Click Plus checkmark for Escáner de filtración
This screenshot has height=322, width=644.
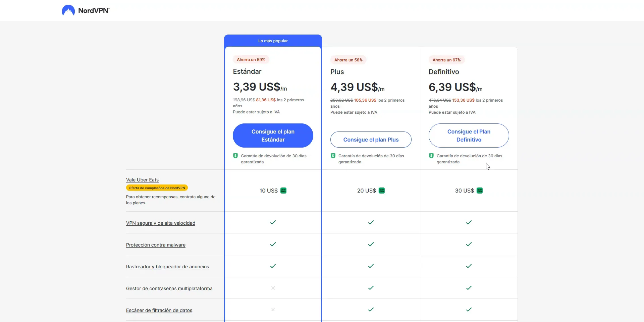coord(371,310)
